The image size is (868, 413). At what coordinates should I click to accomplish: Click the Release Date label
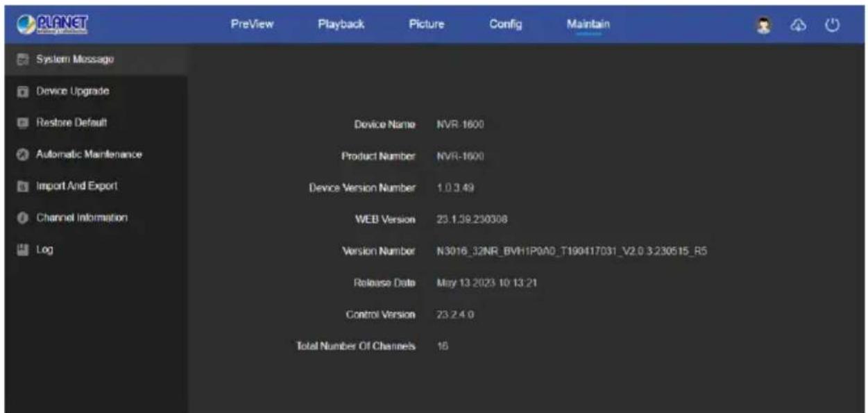[x=384, y=283]
